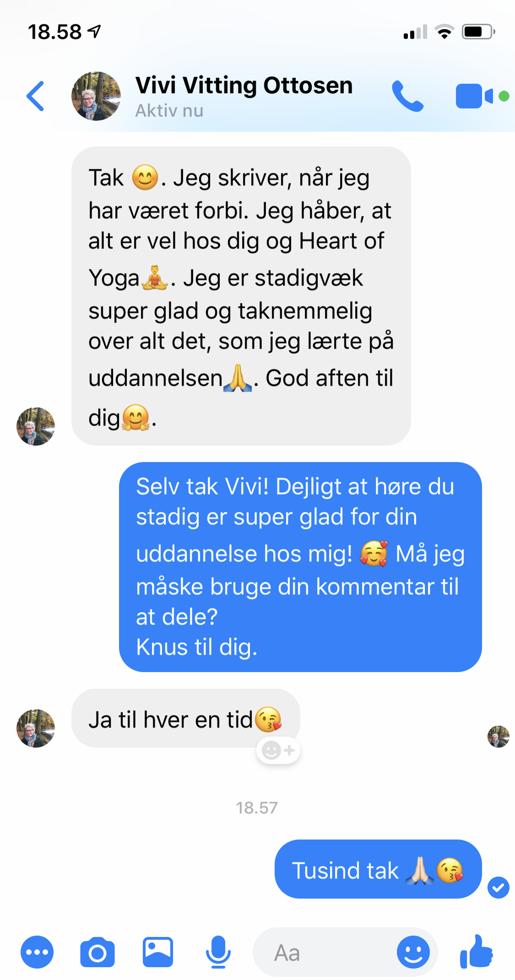Open Vivi Vitting Ottosen's profile picture in header
This screenshot has height=980, width=515.
96,96
